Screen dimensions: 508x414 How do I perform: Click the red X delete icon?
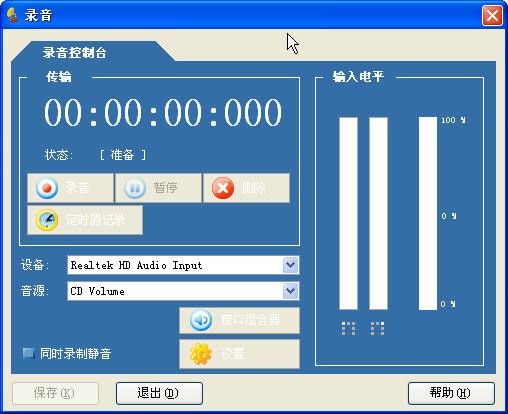pos(223,188)
